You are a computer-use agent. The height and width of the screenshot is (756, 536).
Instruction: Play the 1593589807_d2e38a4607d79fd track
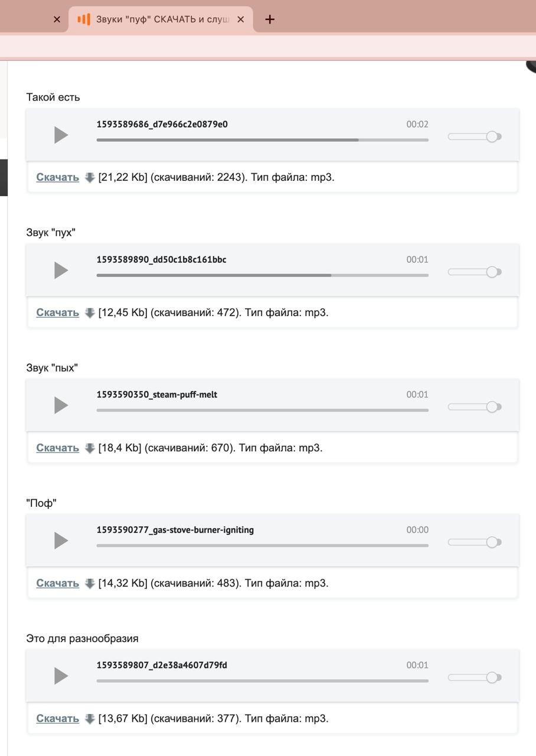(x=61, y=676)
